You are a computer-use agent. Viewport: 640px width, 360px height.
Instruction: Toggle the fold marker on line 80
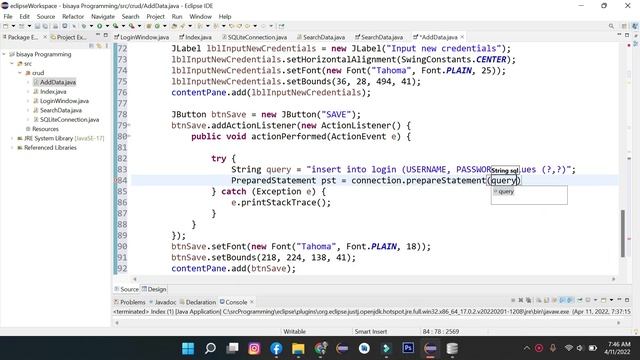point(129,136)
